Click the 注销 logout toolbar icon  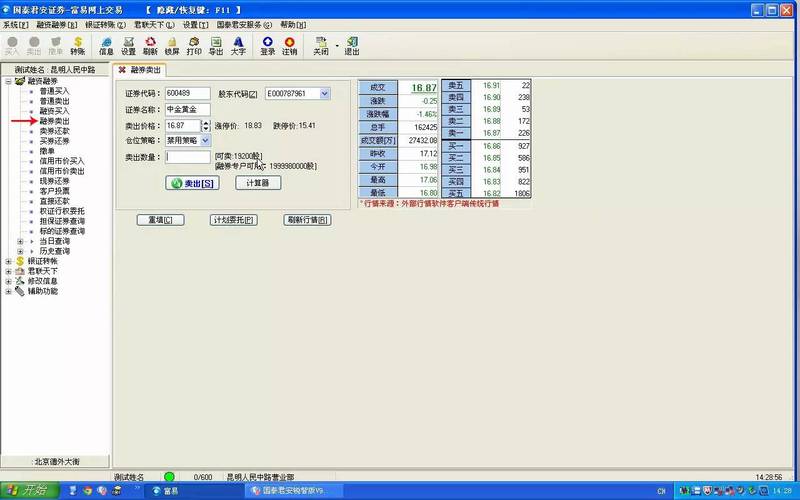pyautogui.click(x=289, y=46)
